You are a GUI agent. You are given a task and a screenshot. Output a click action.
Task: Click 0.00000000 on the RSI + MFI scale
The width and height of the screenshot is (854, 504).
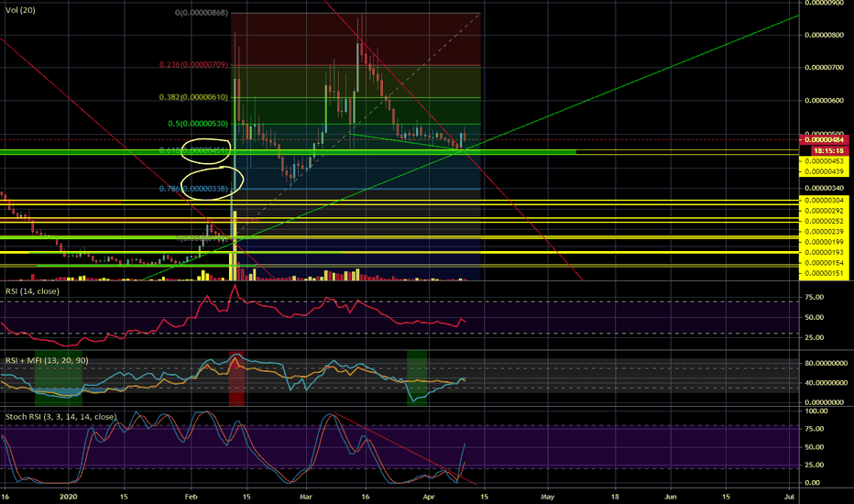coord(824,402)
